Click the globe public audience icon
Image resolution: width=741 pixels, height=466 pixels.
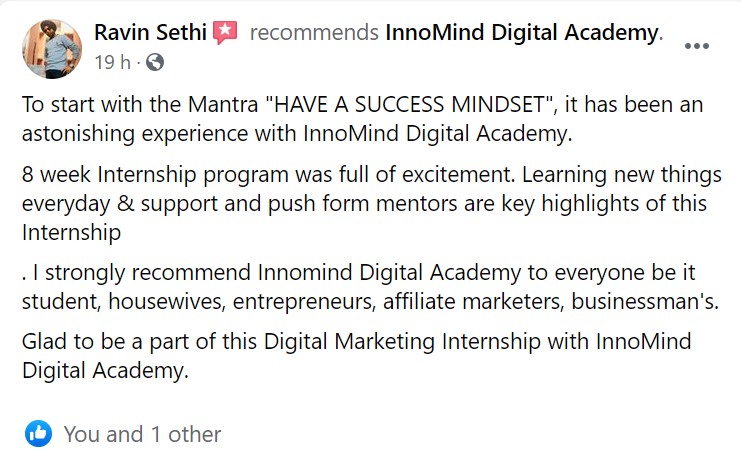155,63
